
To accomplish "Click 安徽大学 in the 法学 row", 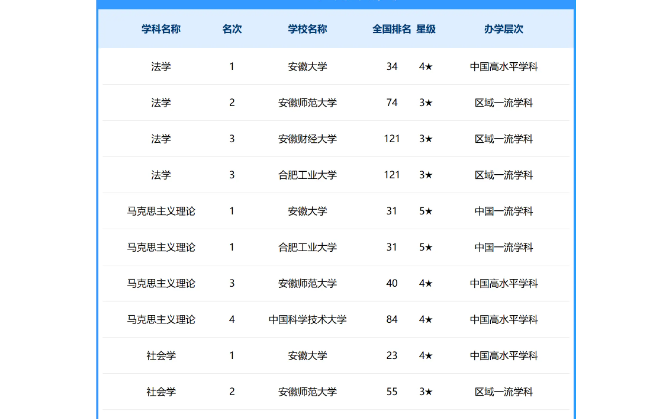I will coord(307,66).
